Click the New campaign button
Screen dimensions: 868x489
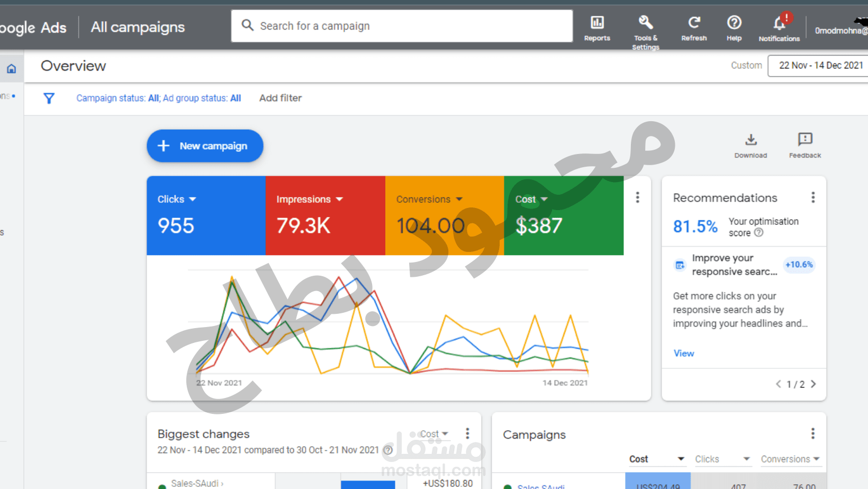click(x=205, y=146)
